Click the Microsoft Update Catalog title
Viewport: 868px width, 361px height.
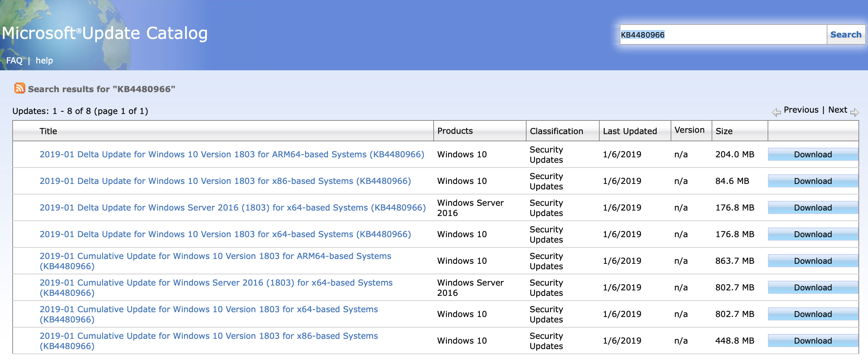(105, 33)
